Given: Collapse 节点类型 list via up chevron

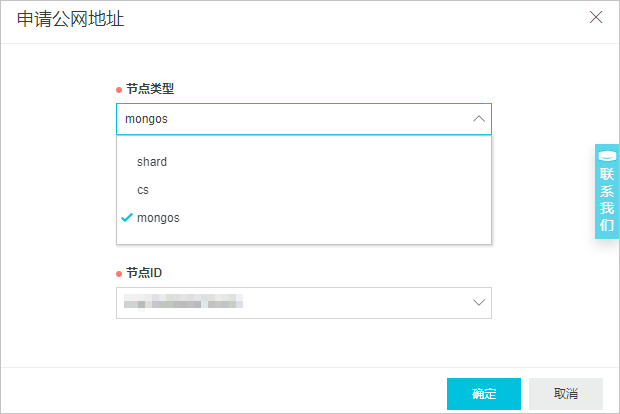Looking at the screenshot, I should (479, 119).
